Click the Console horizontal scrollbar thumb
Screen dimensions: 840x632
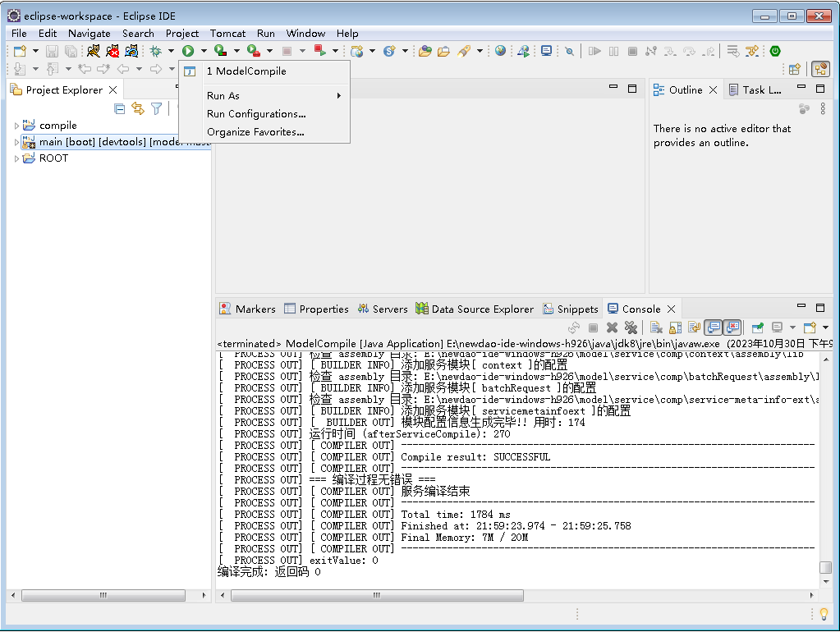[377, 596]
